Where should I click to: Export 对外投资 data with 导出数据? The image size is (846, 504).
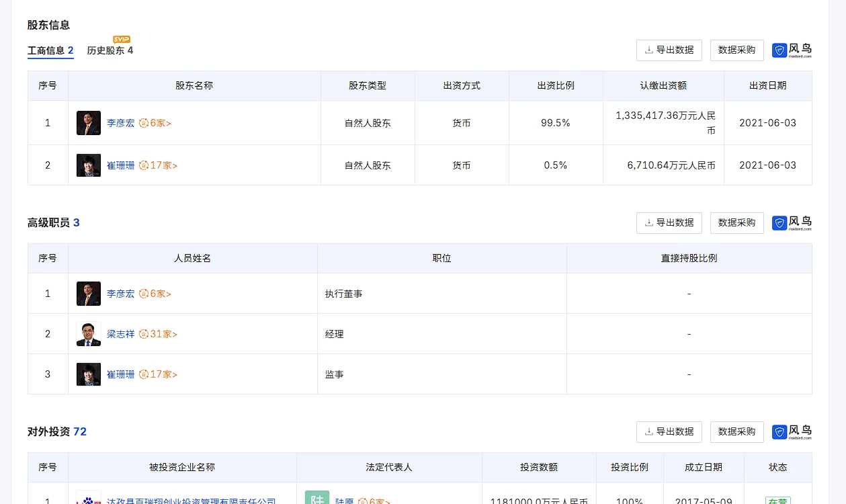[669, 432]
